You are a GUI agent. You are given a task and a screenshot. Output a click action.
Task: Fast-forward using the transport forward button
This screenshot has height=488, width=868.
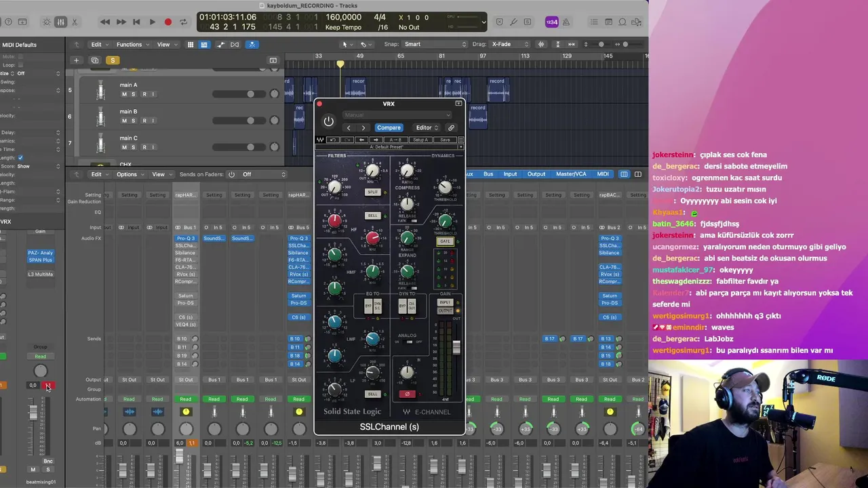tap(121, 22)
